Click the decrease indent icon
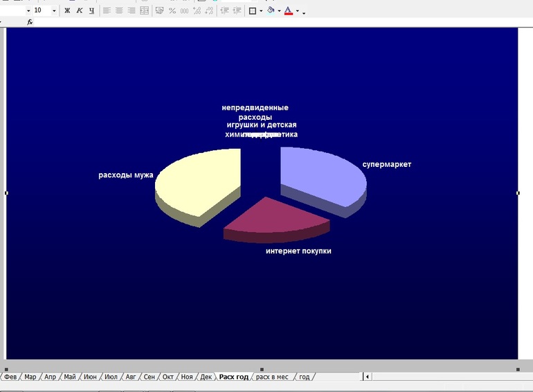This screenshot has width=533, height=392. point(224,10)
